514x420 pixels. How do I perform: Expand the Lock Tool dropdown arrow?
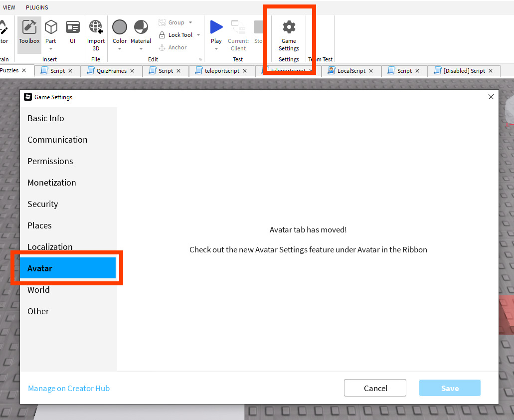[x=198, y=35]
